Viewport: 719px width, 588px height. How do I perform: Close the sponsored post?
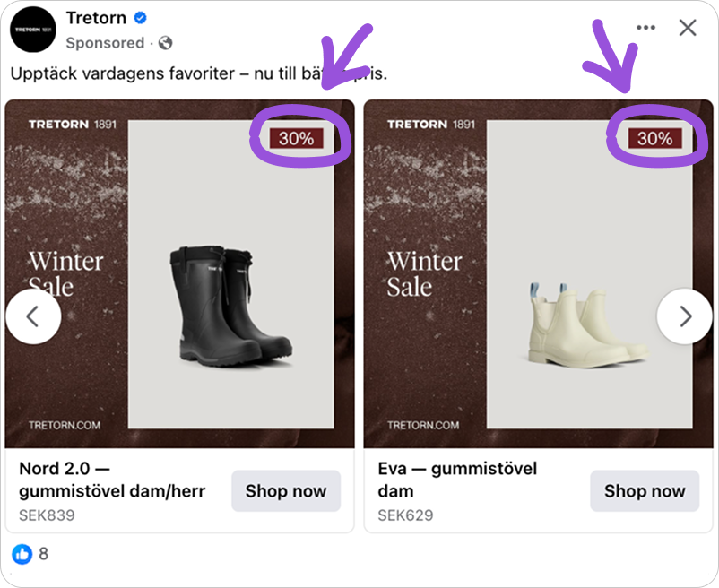coord(688,28)
